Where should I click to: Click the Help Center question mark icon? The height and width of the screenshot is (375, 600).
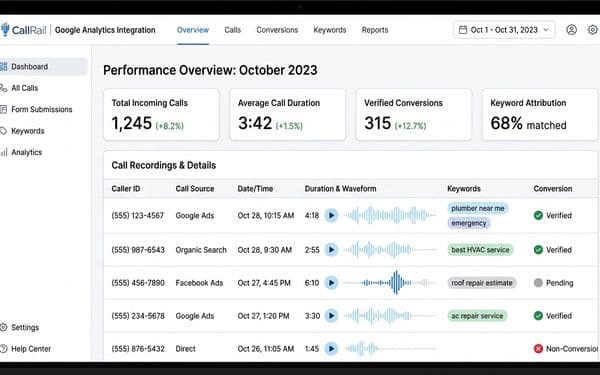[x=3, y=349]
